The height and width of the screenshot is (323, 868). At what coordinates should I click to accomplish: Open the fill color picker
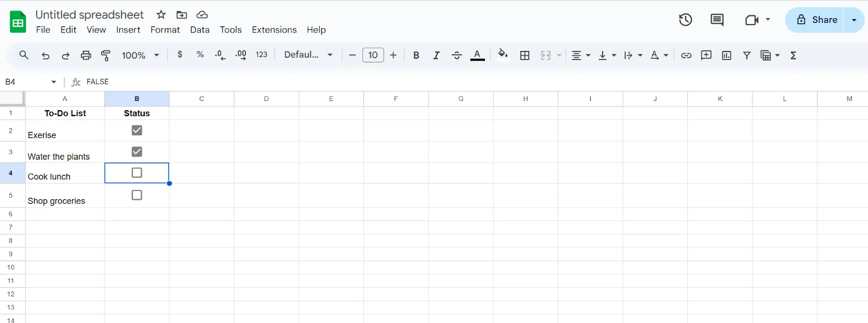[503, 55]
